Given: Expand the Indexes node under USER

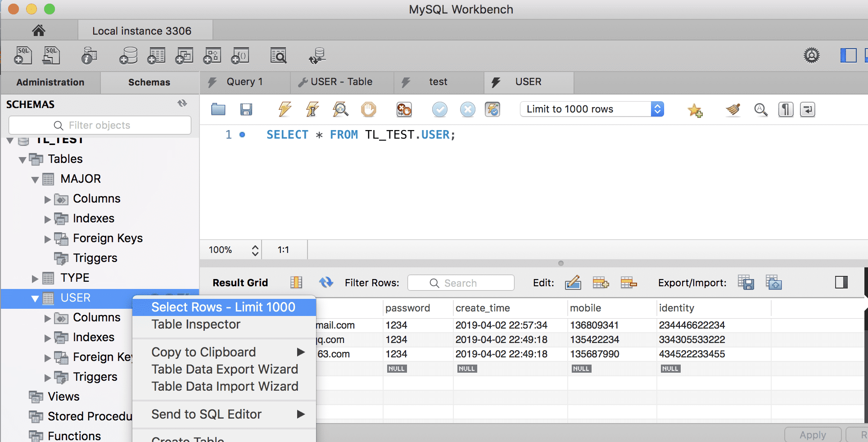Looking at the screenshot, I should pyautogui.click(x=47, y=337).
